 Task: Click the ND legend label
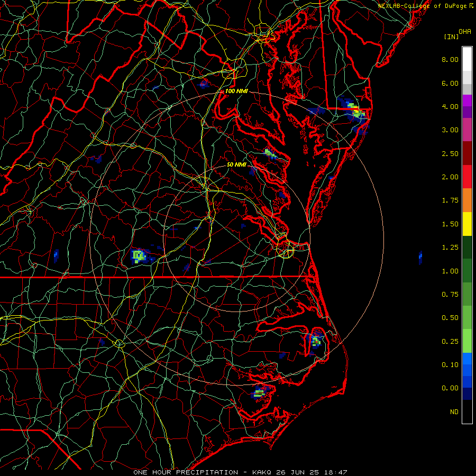tap(454, 412)
